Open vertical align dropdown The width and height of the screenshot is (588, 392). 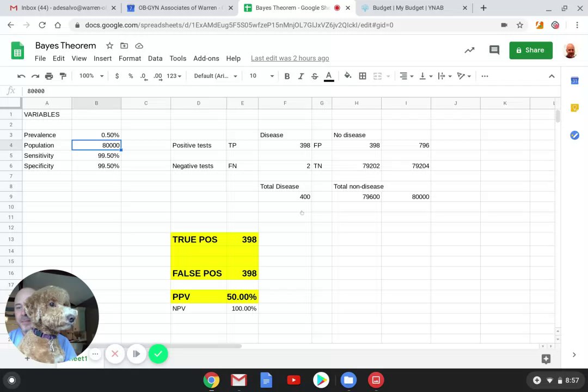[x=426, y=76]
